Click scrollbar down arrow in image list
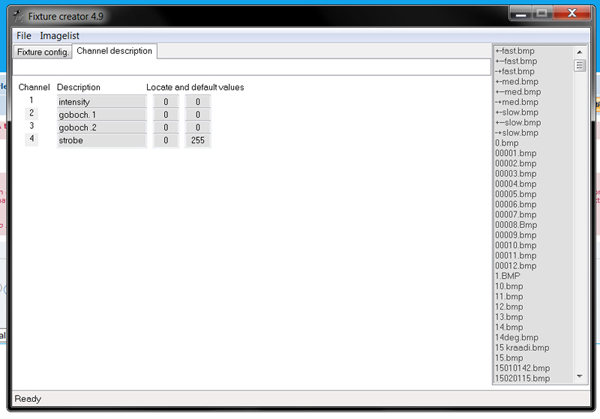This screenshot has height=419, width=600. [579, 377]
